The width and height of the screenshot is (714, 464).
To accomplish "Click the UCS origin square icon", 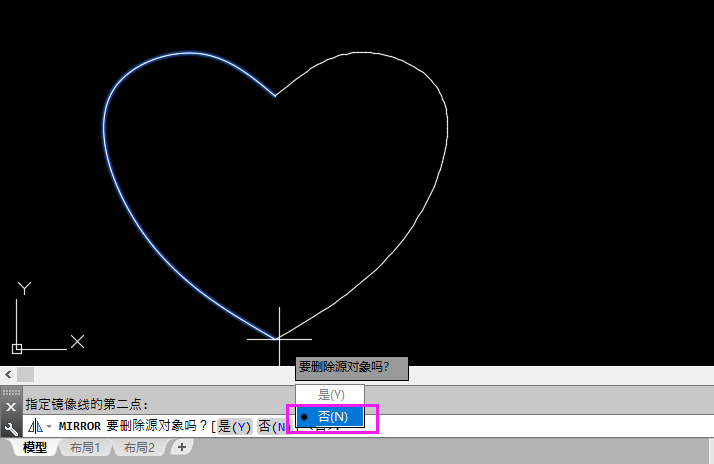I will tap(17, 349).
